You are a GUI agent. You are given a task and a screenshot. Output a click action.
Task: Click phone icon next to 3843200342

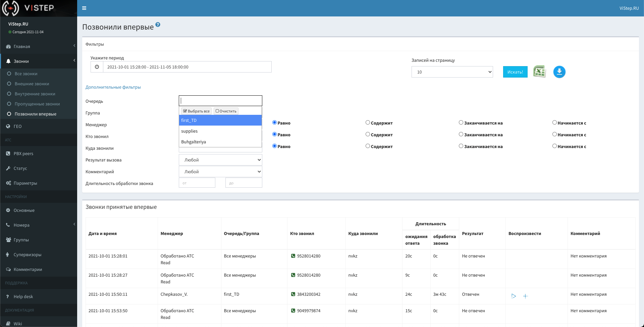pyautogui.click(x=293, y=294)
